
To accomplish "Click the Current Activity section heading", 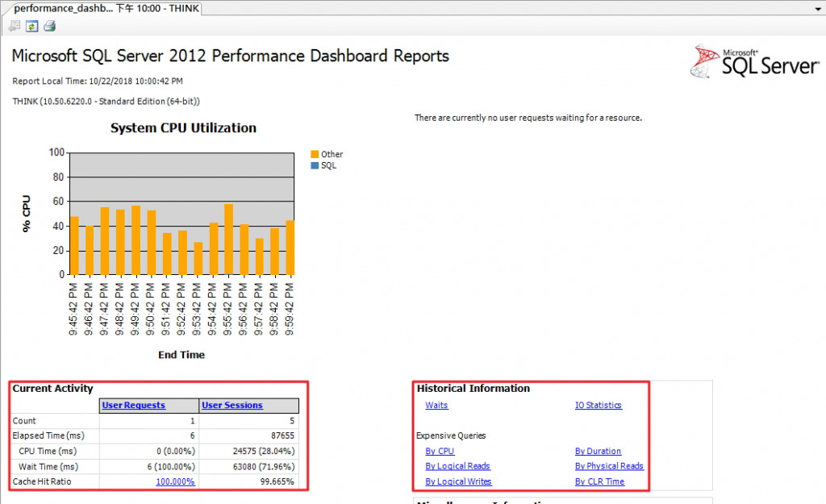I will tap(52, 389).
